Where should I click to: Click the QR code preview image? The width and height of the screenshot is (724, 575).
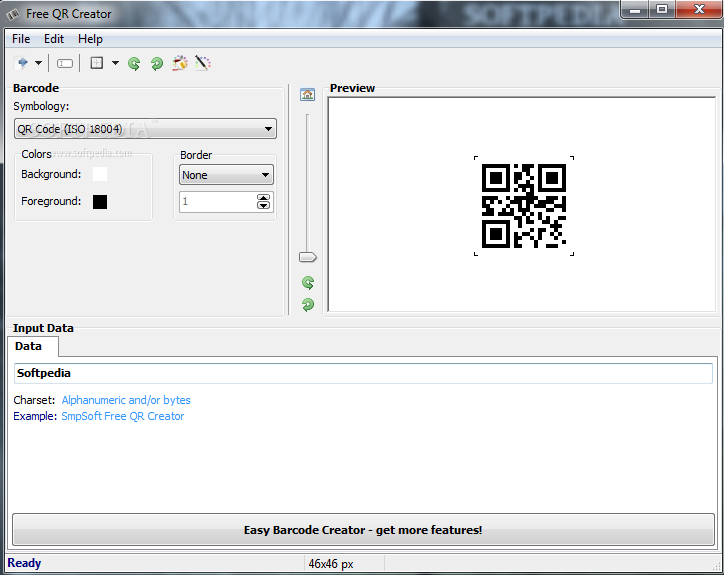pos(524,206)
